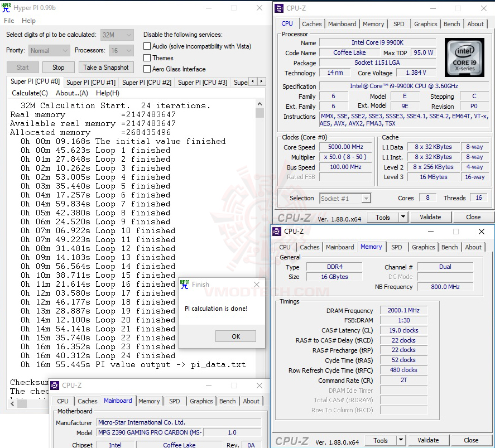Screen dimensions: 495x448
Task: Click the left arrow to scroll CPU tabs
Action: click(252, 81)
